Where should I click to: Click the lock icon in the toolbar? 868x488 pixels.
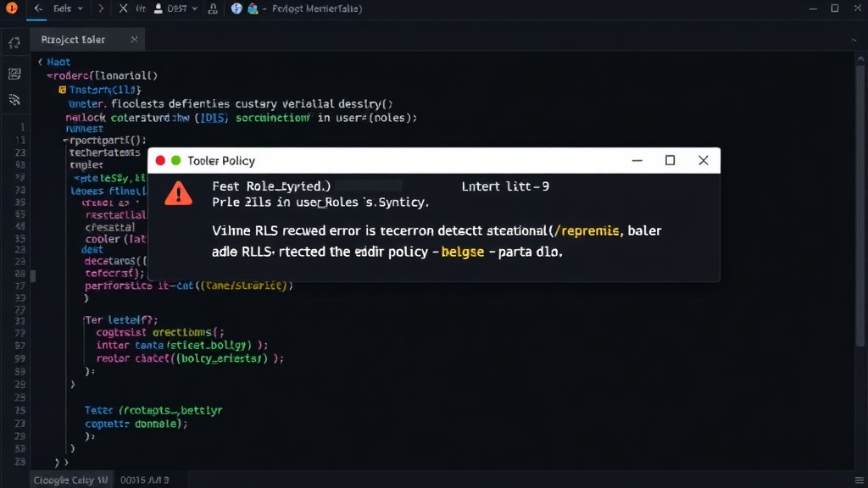coord(213,8)
